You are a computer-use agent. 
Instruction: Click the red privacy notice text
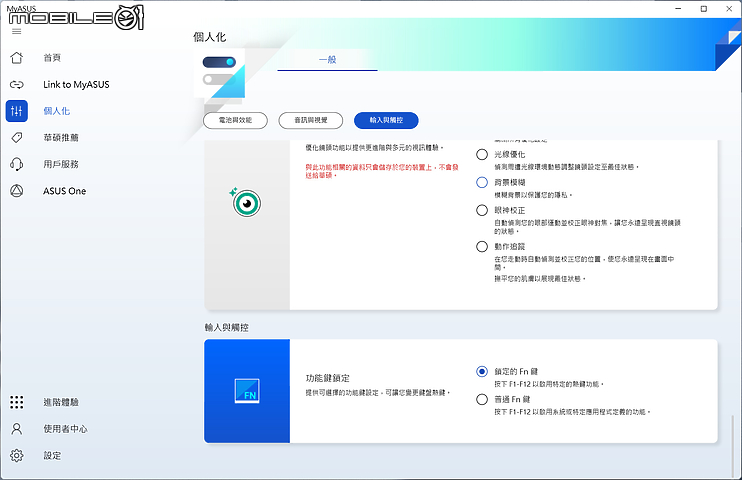tap(381, 171)
